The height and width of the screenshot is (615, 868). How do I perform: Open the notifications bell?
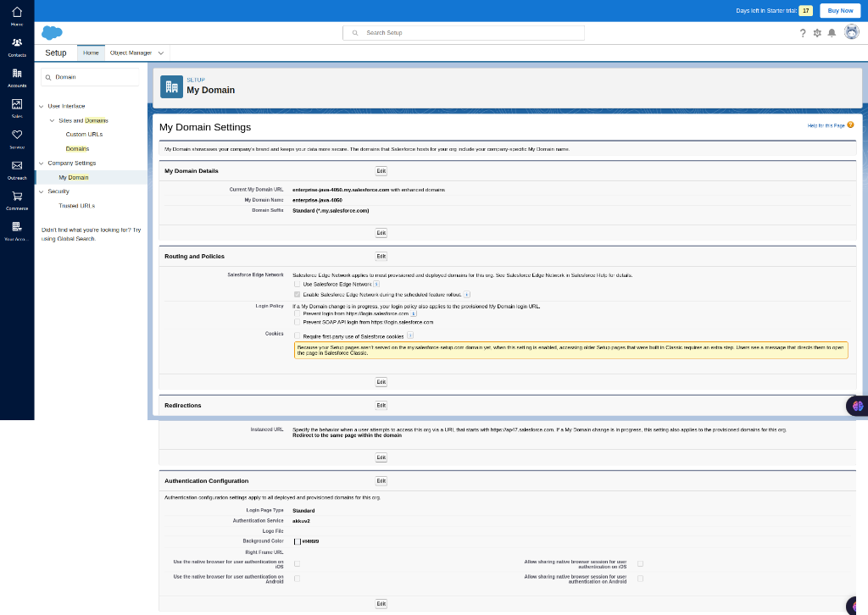click(x=832, y=33)
